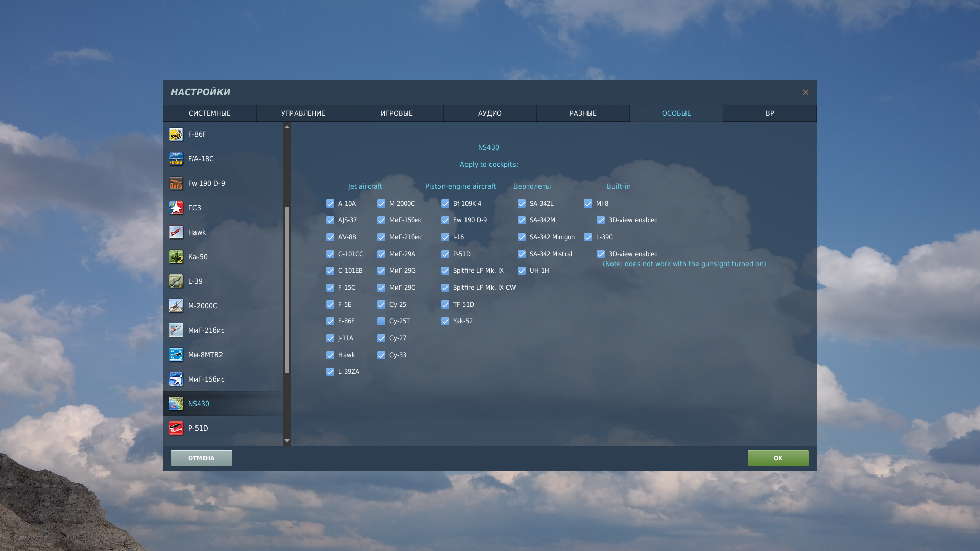Uncheck the C-101EB checkbox
Image resolution: width=980 pixels, height=551 pixels.
pyautogui.click(x=330, y=271)
